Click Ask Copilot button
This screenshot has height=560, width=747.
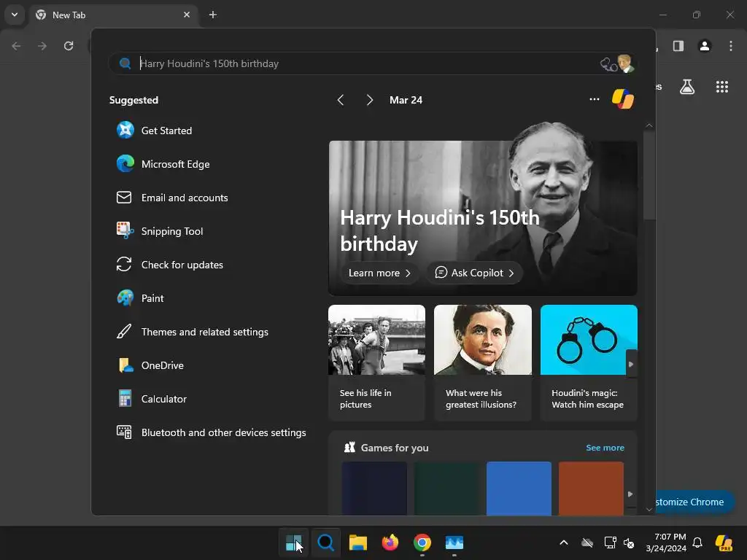pos(474,273)
